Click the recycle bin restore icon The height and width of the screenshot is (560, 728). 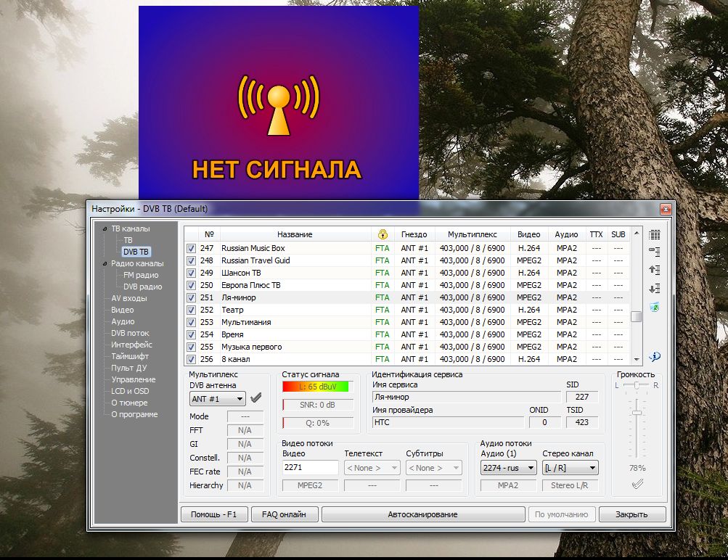655,308
